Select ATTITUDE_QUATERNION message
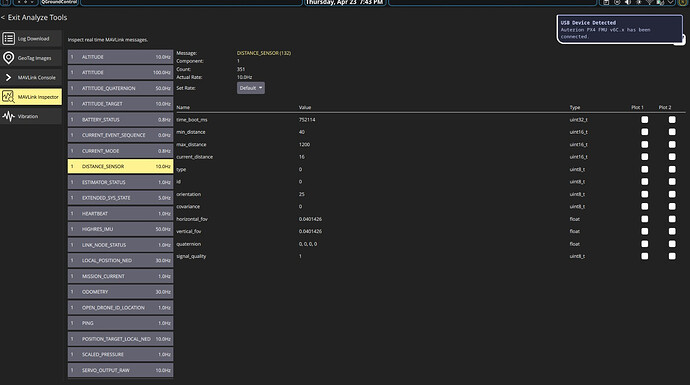Screen dimensions: 690x385 [x=120, y=88]
